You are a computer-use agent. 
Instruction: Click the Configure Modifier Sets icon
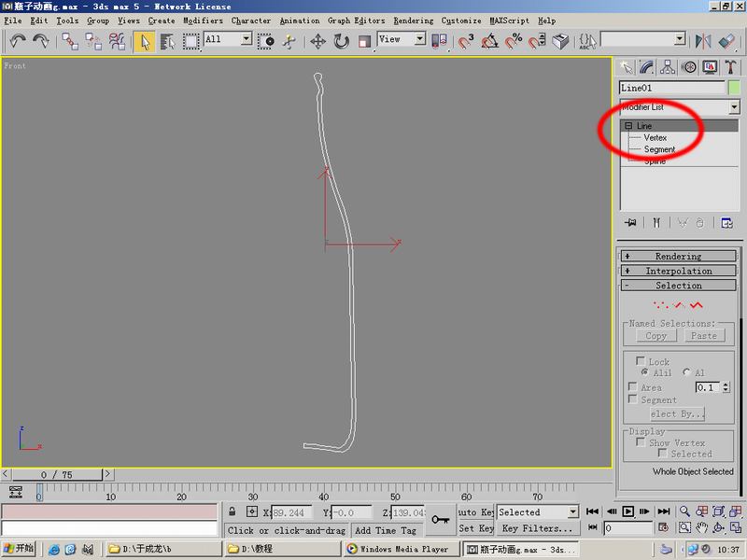[x=726, y=222]
